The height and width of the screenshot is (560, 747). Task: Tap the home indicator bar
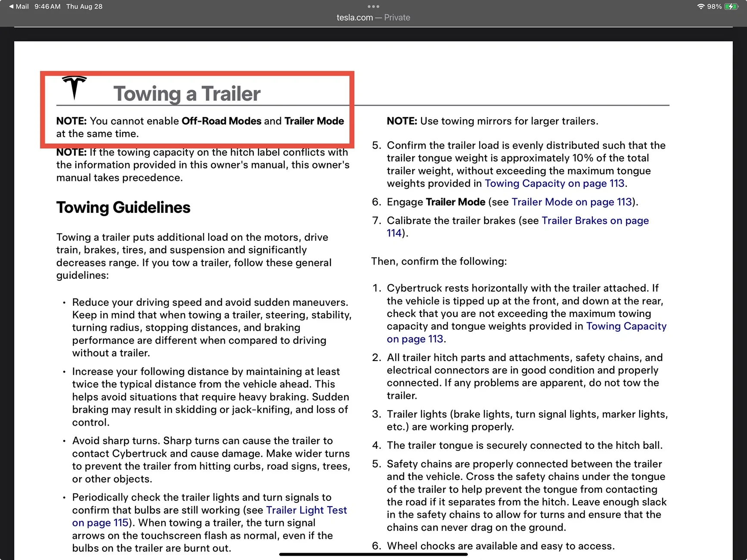[x=373, y=554]
